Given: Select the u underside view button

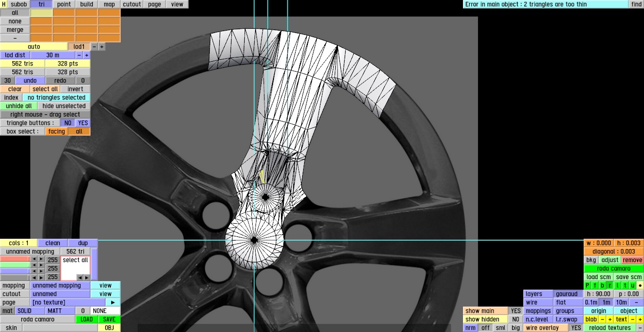Looking at the screenshot, I should coord(633,285).
